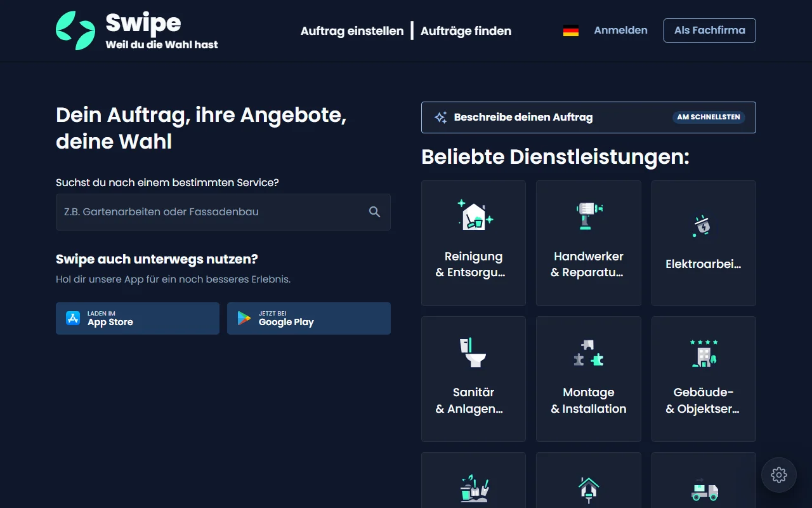This screenshot has width=812, height=508.
Task: Click the Elektroarbei… label
Action: pyautogui.click(x=704, y=264)
